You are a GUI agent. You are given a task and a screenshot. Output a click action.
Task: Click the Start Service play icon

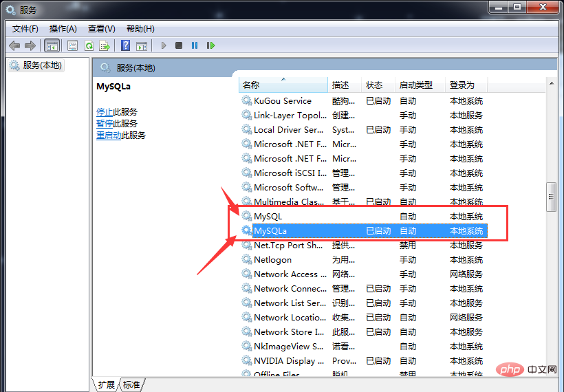pyautogui.click(x=164, y=45)
